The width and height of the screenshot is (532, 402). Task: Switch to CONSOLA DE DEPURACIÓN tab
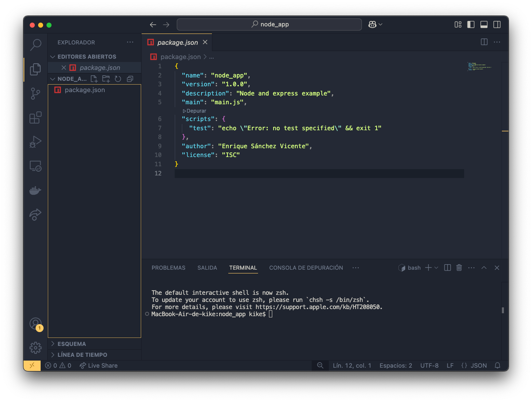click(x=306, y=268)
